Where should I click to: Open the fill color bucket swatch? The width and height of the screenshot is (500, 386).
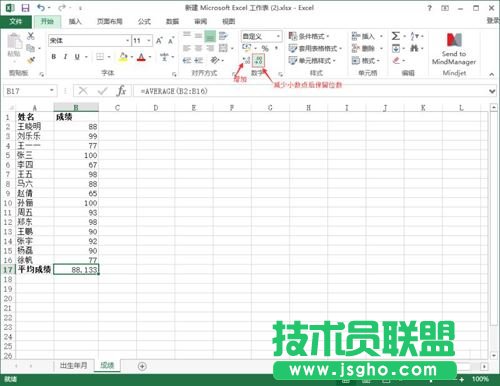[x=123, y=57]
